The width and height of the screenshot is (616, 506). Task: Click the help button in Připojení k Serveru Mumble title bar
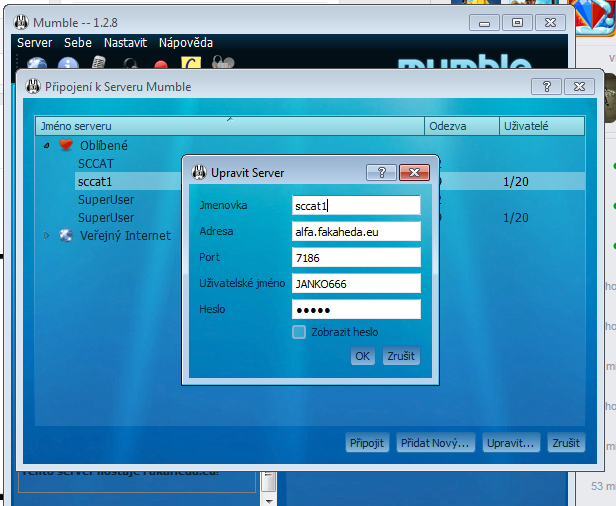546,87
